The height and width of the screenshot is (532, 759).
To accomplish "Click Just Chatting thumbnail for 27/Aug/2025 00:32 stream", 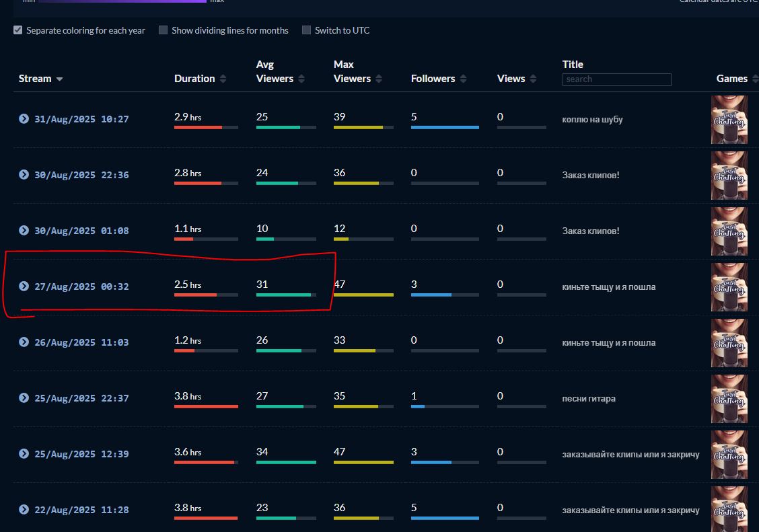I will [x=729, y=287].
